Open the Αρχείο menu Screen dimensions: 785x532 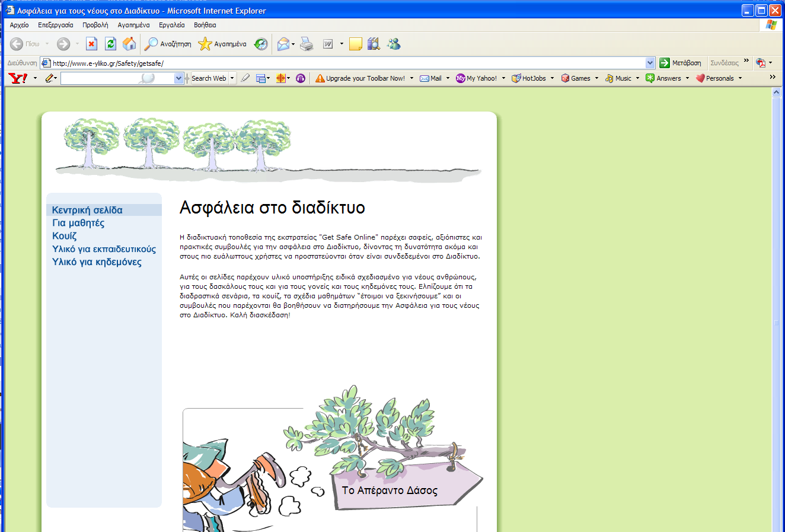click(x=19, y=25)
